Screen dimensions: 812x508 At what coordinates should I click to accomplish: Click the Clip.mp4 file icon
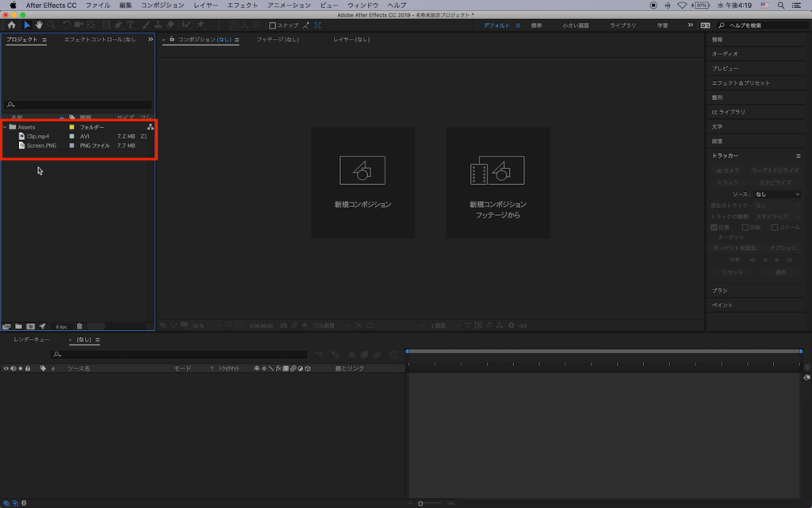click(21, 137)
